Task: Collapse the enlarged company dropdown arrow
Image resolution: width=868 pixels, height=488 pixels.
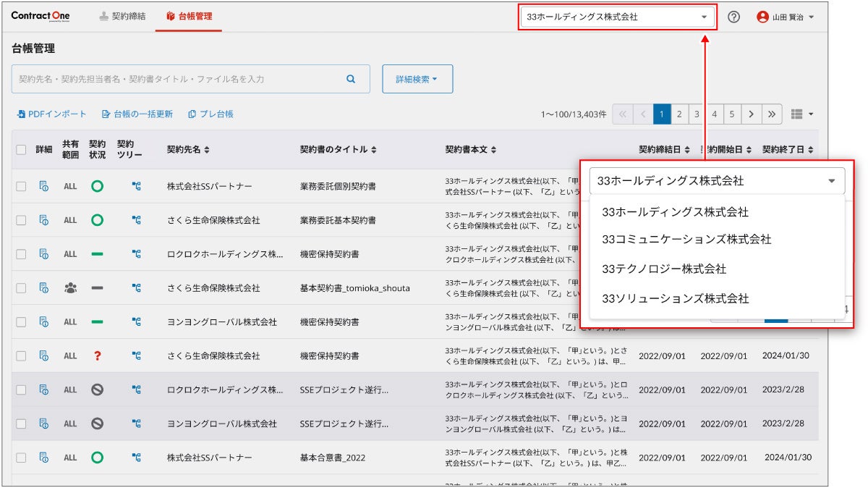Action: (832, 181)
